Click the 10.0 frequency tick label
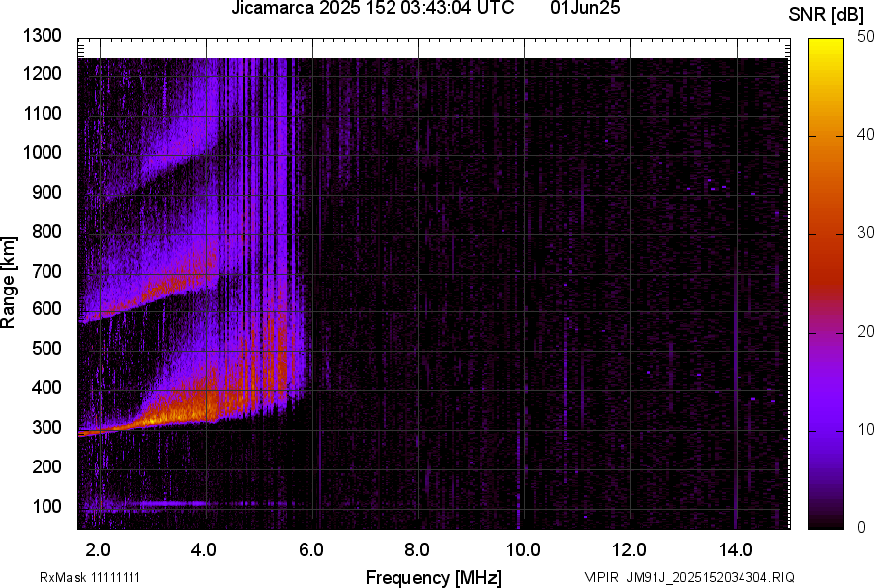This screenshot has height=588, width=874. point(523,550)
